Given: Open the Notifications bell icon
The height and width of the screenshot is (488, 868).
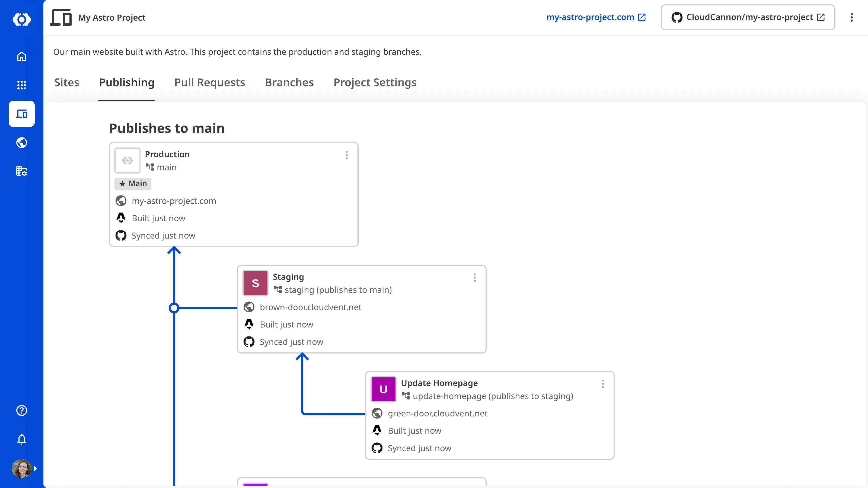Looking at the screenshot, I should pos(22,439).
